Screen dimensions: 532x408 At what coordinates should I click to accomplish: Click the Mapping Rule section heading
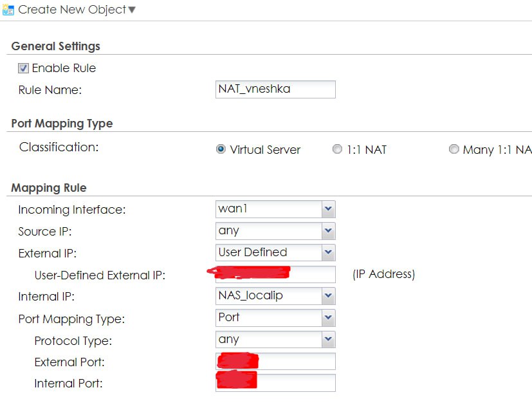pyautogui.click(x=49, y=188)
